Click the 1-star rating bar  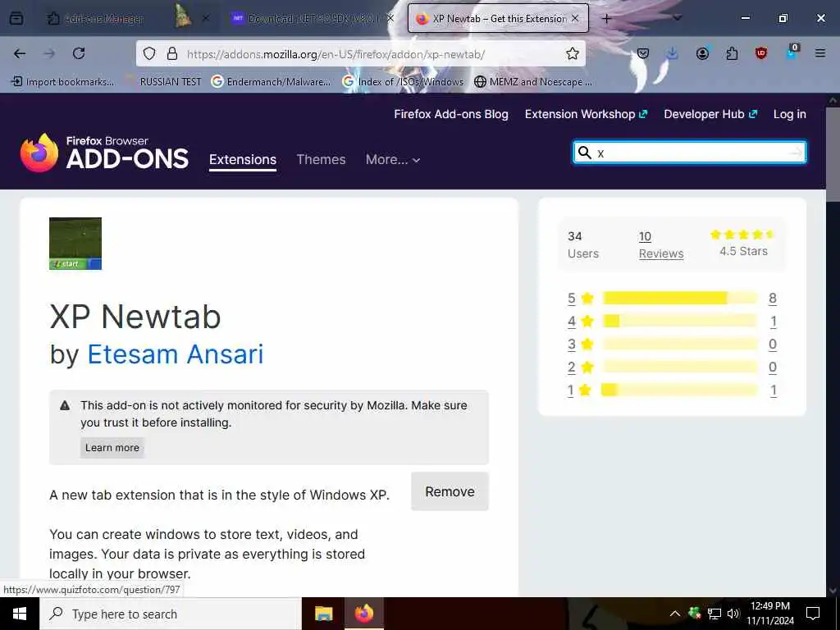point(680,390)
